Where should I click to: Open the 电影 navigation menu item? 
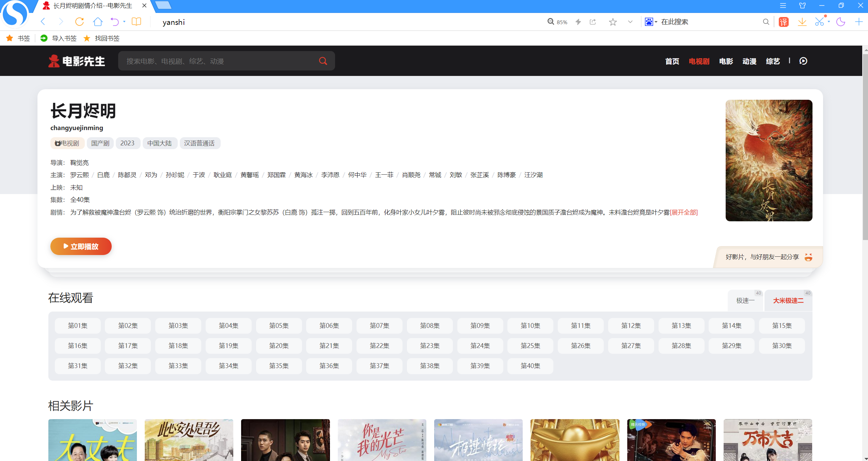[726, 61]
